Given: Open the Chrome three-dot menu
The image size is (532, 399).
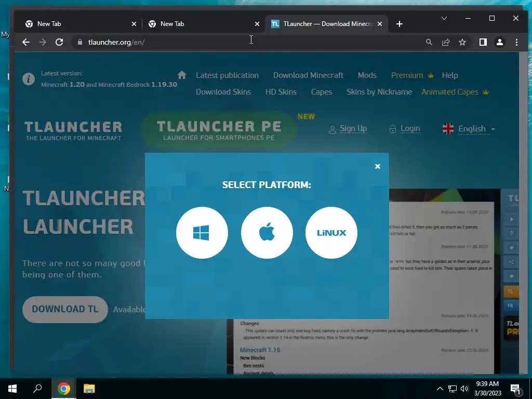Looking at the screenshot, I should pos(516,42).
